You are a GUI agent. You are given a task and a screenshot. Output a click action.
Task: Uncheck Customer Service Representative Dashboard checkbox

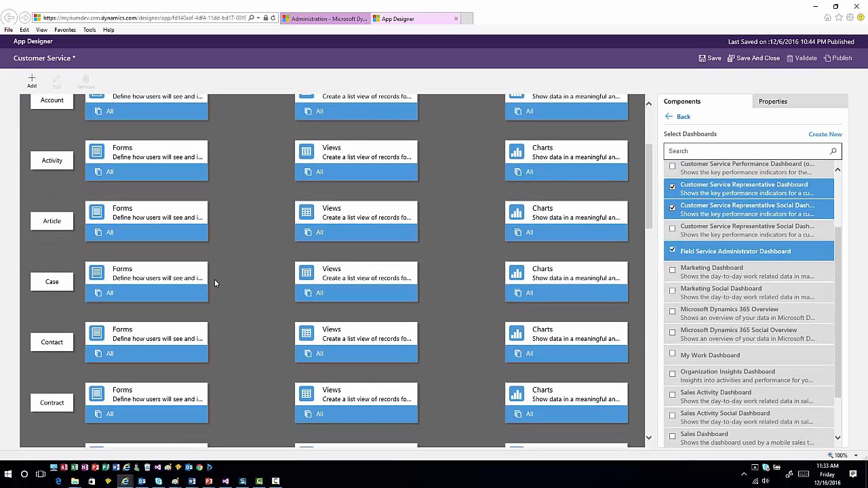click(672, 186)
